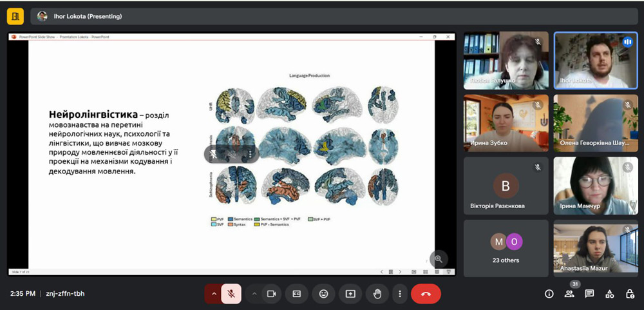Screen dimensions: 644x310
Task: Open the 23 others participants tile
Action: coord(506,247)
